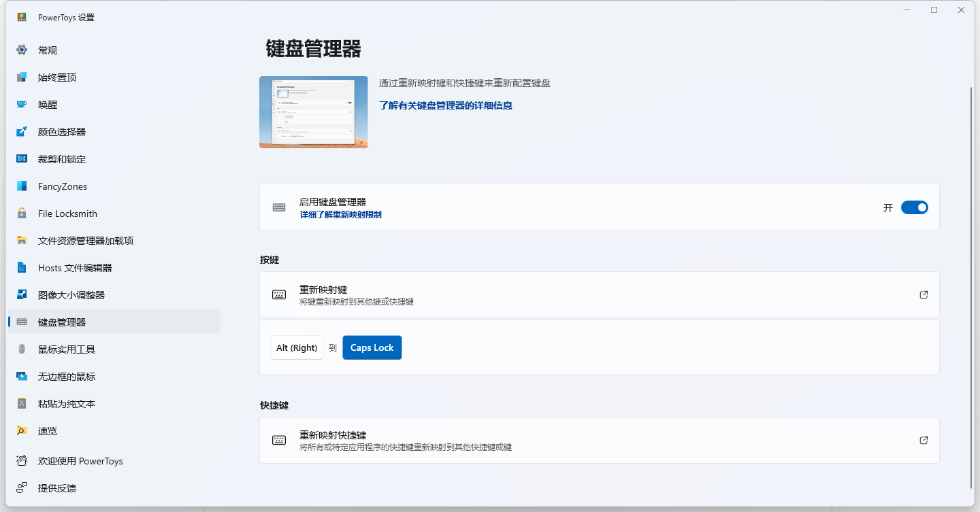Click the Alt (Right) key chip
980x512 pixels.
[297, 347]
